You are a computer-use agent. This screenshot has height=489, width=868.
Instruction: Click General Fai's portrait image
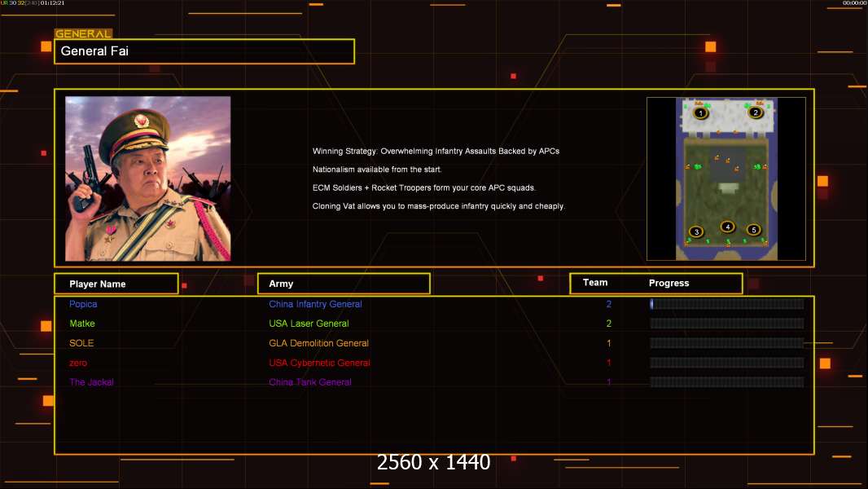pos(148,178)
